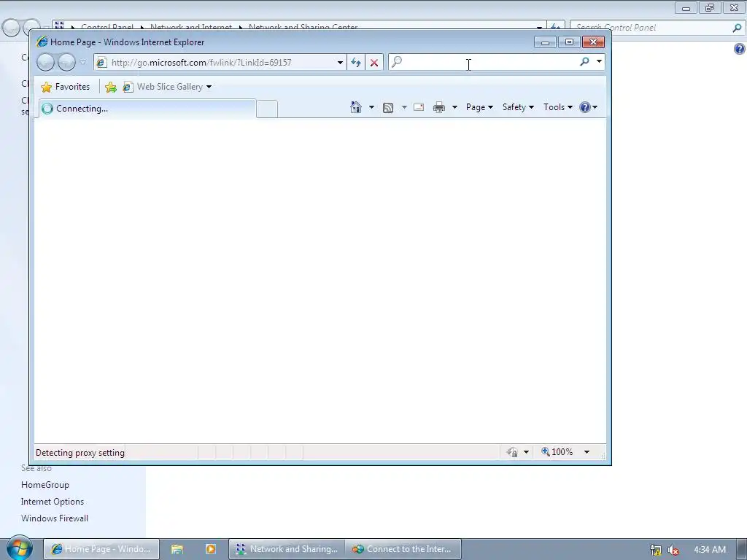The height and width of the screenshot is (560, 747).
Task: Click the Home page house icon
Action: (x=356, y=107)
